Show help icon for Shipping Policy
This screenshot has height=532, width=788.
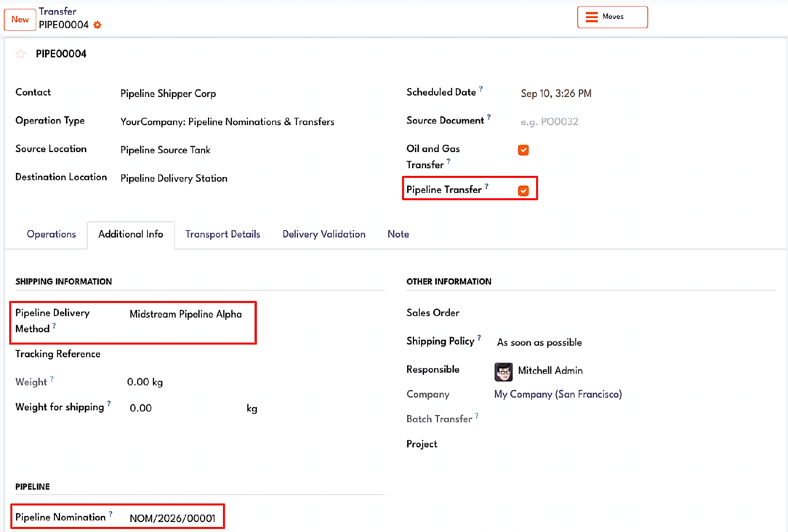(479, 338)
